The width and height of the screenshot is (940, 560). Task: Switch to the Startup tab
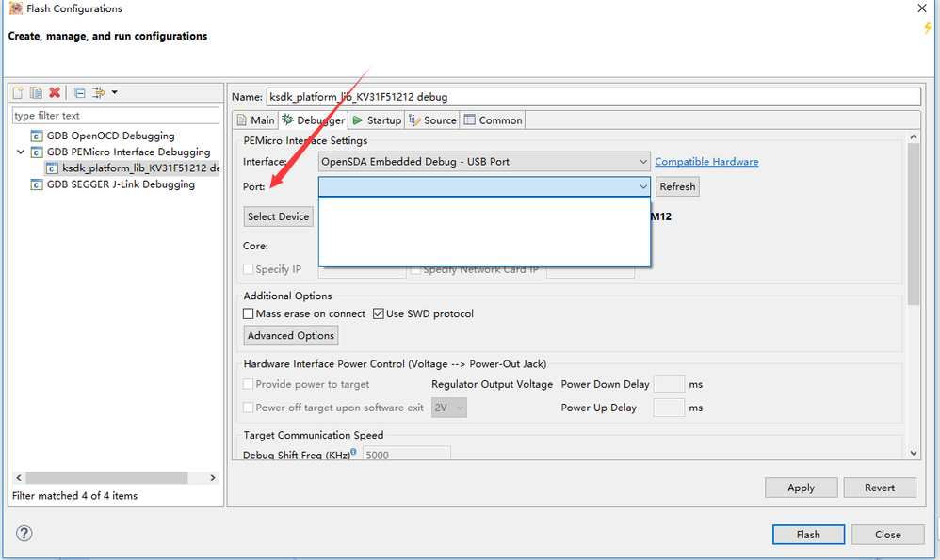[377, 120]
